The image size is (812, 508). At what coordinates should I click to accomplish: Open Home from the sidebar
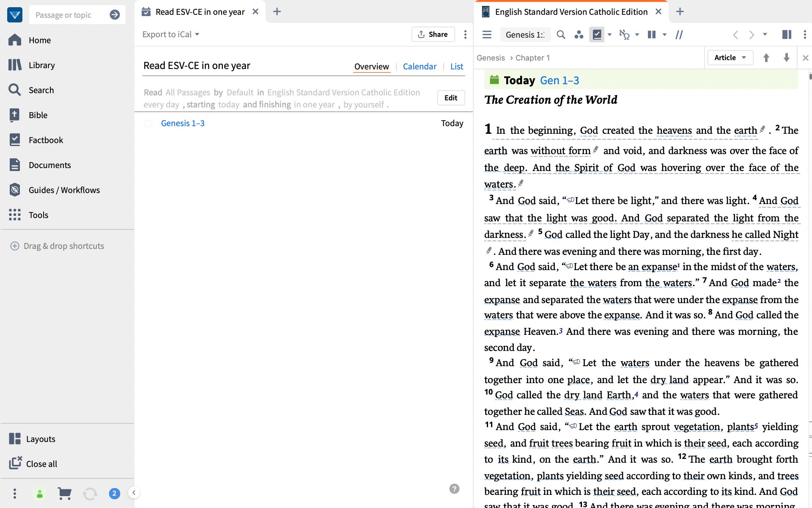coord(40,40)
